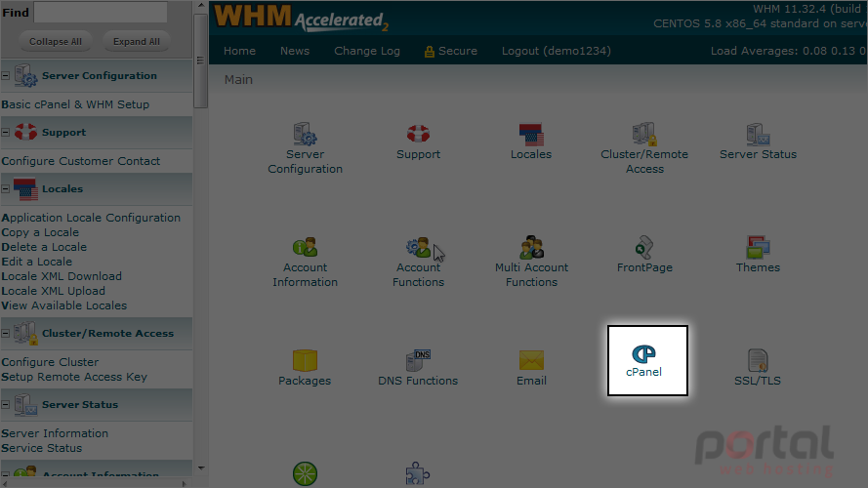This screenshot has width=868, height=488.
Task: Open the Email envelope icon
Action: [x=531, y=360]
